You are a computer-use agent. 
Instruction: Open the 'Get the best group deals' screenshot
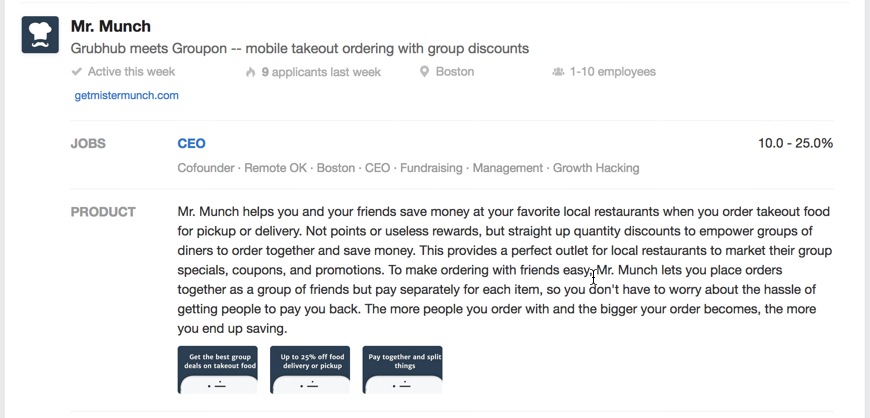218,370
